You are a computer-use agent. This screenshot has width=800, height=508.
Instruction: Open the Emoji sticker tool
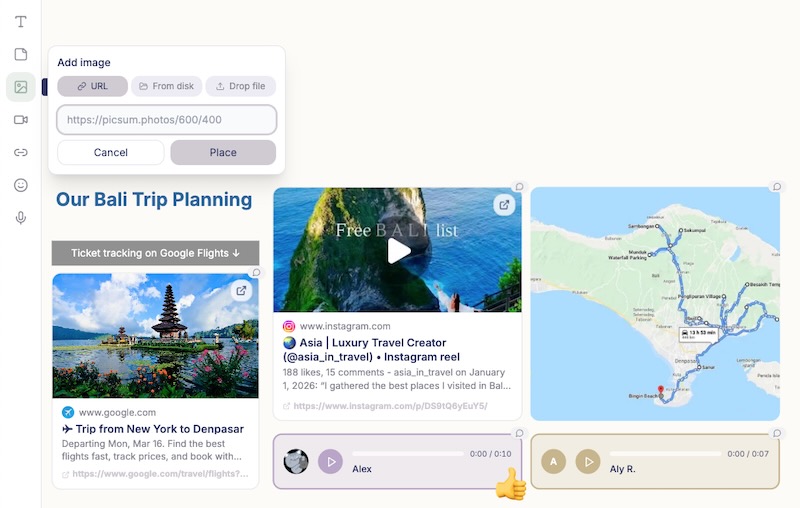(21, 185)
